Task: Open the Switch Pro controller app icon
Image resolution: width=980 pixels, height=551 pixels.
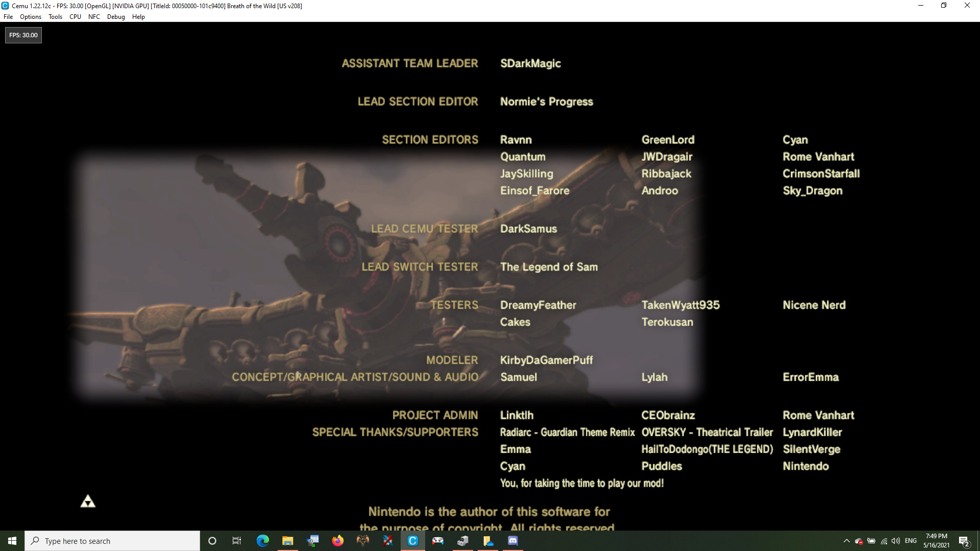Action: [438, 541]
